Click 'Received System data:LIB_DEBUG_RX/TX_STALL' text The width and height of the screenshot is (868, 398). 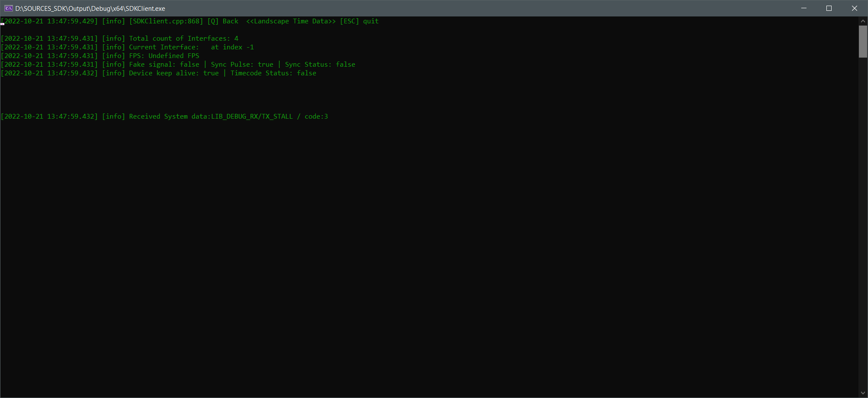(211, 116)
